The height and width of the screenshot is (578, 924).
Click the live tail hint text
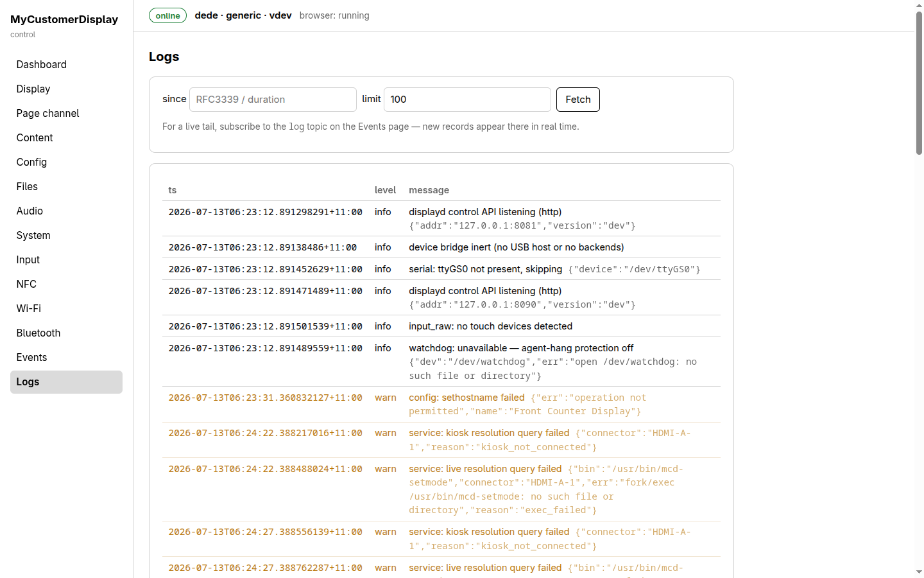tap(370, 127)
